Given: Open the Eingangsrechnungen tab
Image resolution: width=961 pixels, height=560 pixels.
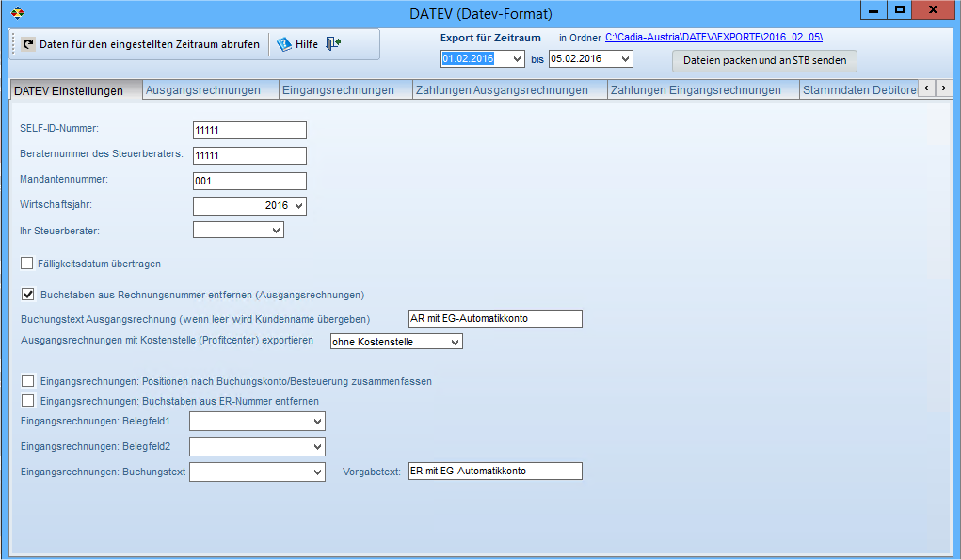Looking at the screenshot, I should tap(345, 90).
